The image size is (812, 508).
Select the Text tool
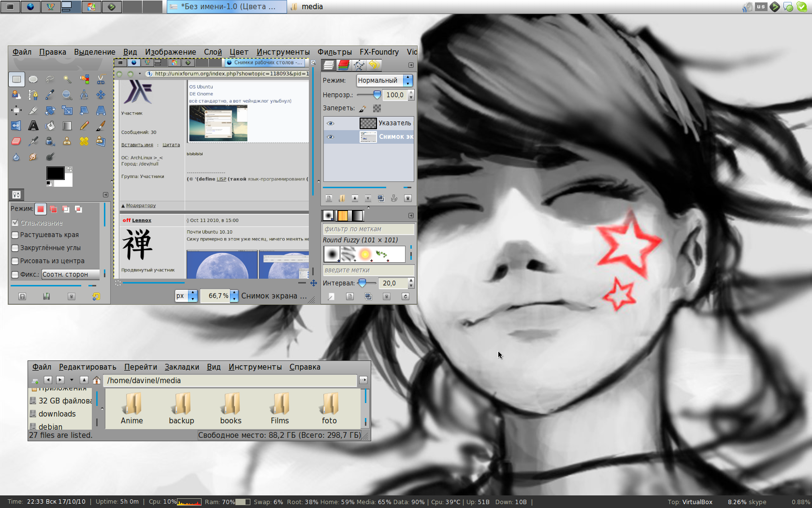point(33,126)
